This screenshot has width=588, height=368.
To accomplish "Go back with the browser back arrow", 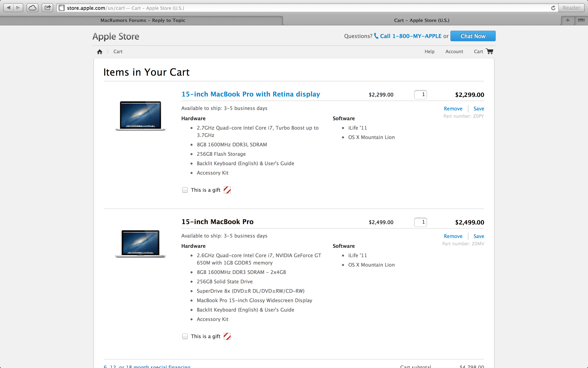I will point(9,8).
